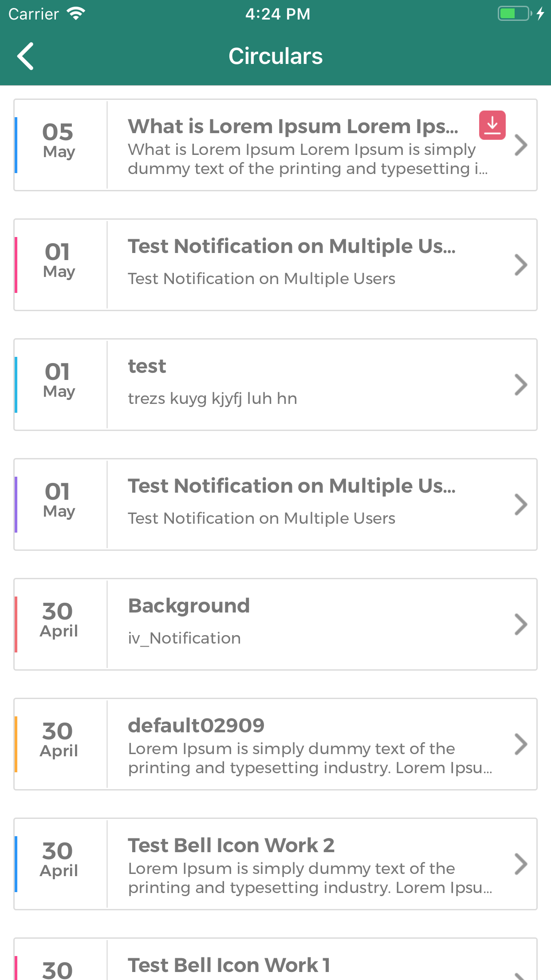Tap the back arrow in the Circulars header
This screenshot has height=980, width=551.
point(25,55)
